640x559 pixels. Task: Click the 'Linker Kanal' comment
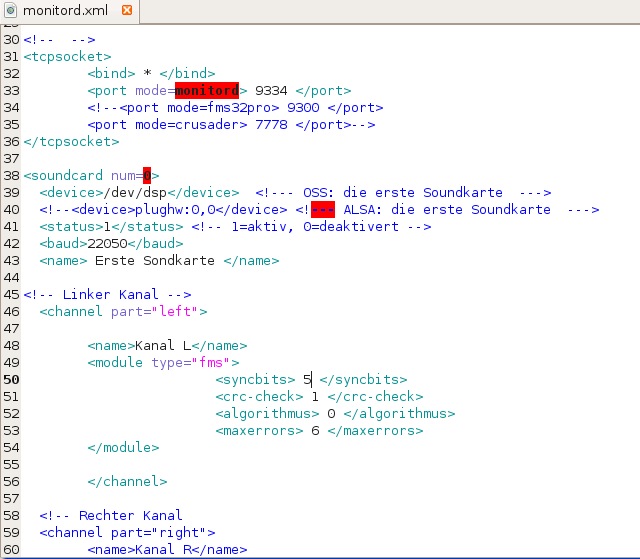[107, 295]
